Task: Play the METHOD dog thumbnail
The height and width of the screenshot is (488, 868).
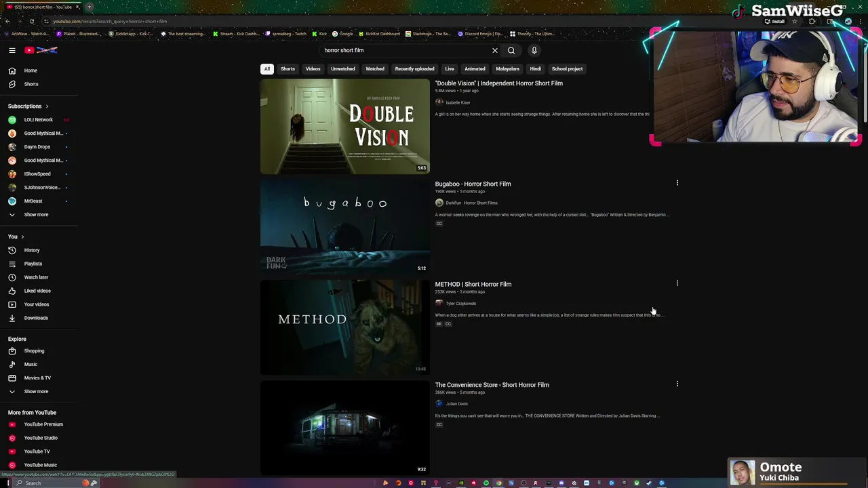Action: coord(344,327)
